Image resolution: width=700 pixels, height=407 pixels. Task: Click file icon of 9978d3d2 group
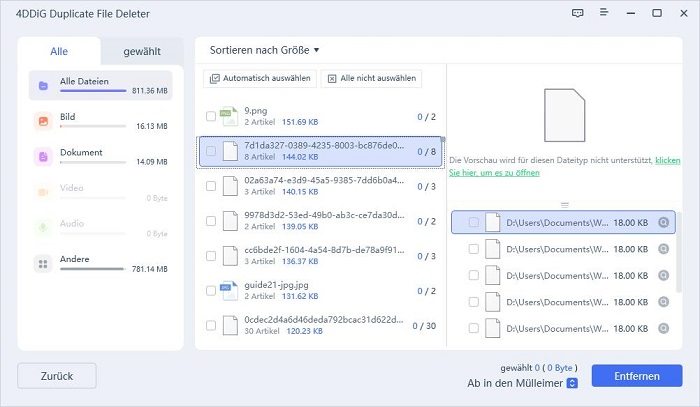(x=230, y=221)
